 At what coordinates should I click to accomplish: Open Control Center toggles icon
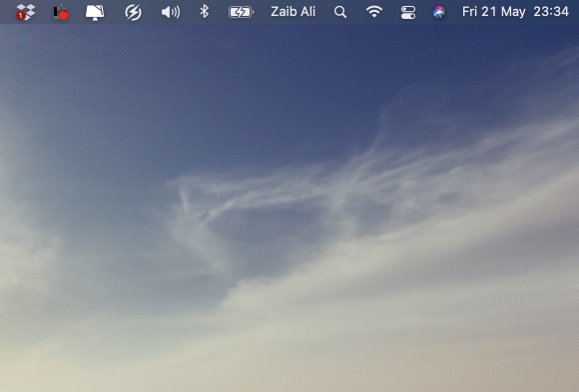(408, 12)
